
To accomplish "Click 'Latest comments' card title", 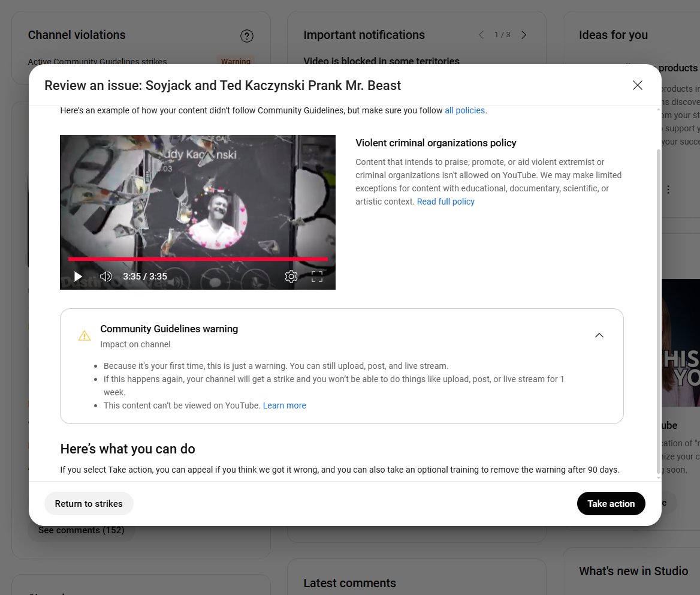I will pyautogui.click(x=349, y=583).
